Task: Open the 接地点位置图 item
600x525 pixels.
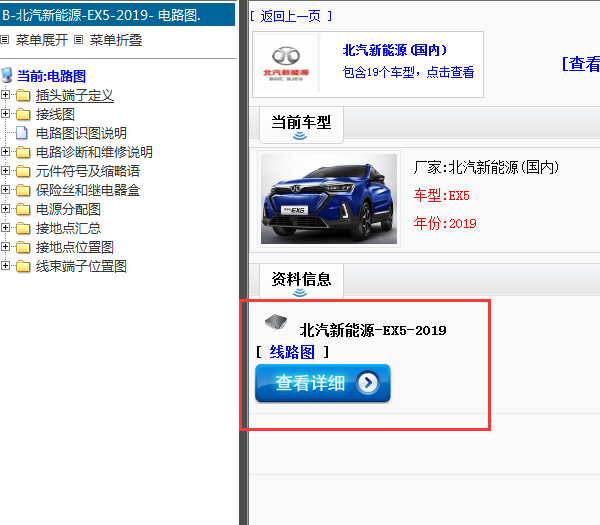Action: pyautogui.click(x=75, y=247)
